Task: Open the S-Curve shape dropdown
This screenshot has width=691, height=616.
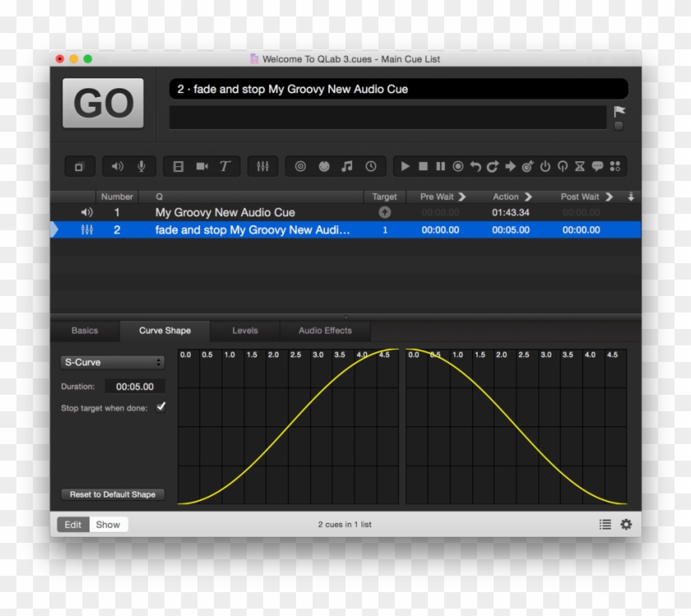Action: (x=113, y=362)
